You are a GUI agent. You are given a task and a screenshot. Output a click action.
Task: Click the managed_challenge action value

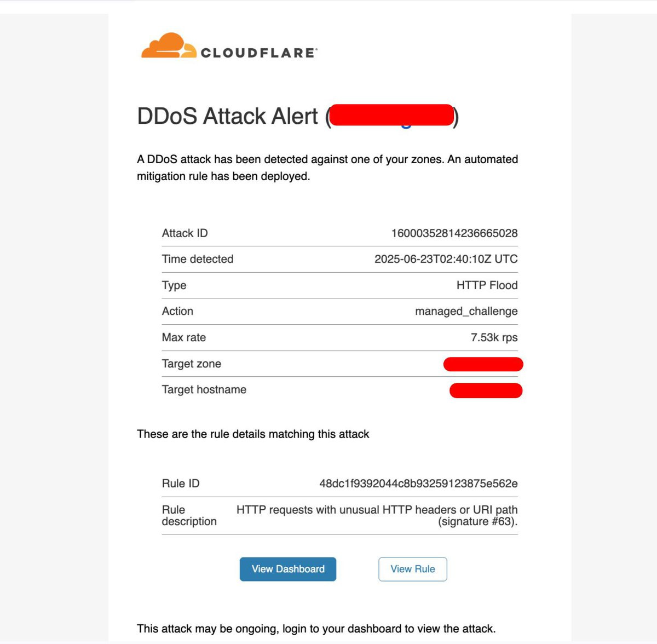point(466,312)
